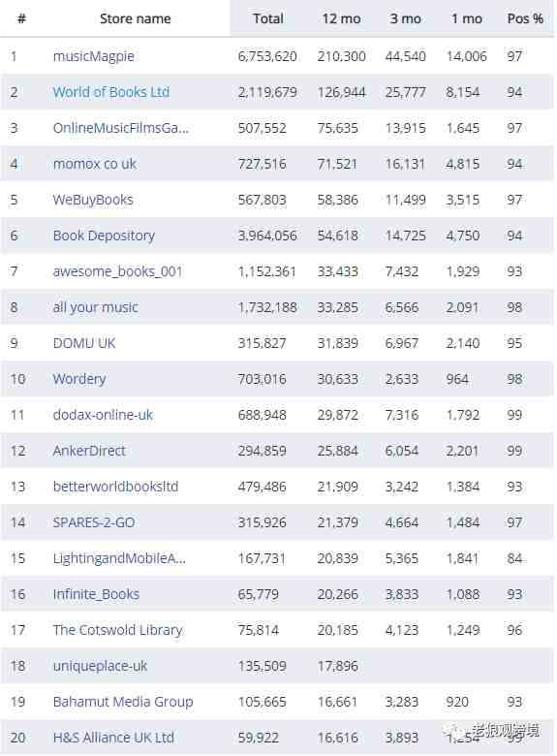Open all your music store
This screenshot has width=557, height=756.
pos(95,307)
